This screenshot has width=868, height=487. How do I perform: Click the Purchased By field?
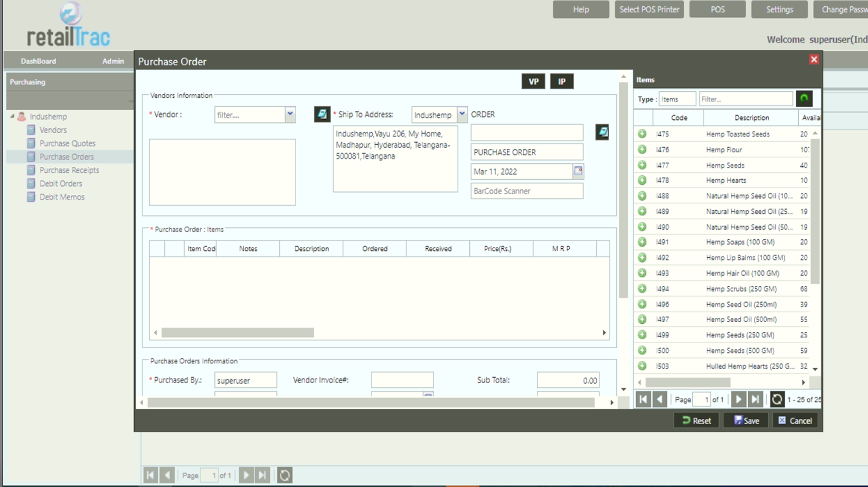[x=246, y=380]
